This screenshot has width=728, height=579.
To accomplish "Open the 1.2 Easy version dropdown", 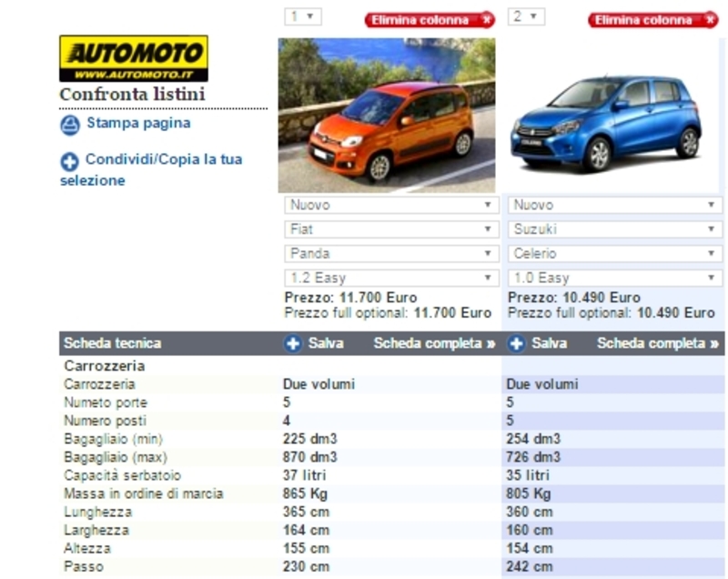I will pyautogui.click(x=391, y=278).
